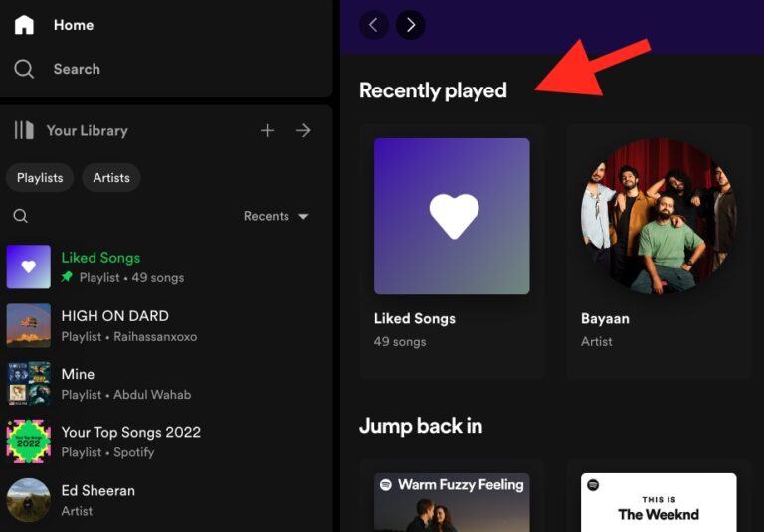Image resolution: width=764 pixels, height=532 pixels.
Task: Filter library by Artists chip
Action: (x=111, y=178)
